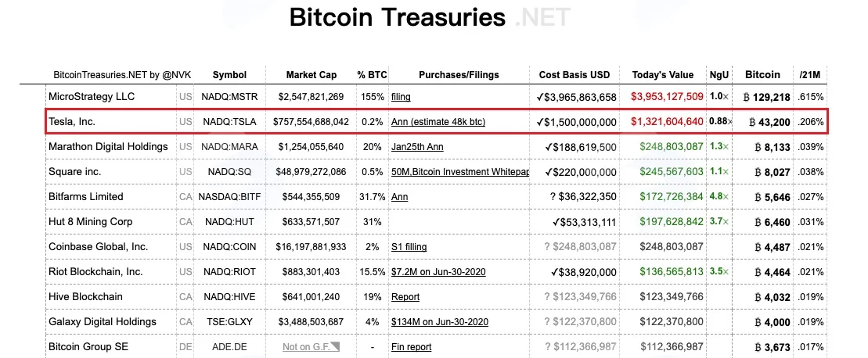Click the Bitcoin symbol beside 129,218
Viewport: 868px width, 358px height.
pyautogui.click(x=746, y=97)
